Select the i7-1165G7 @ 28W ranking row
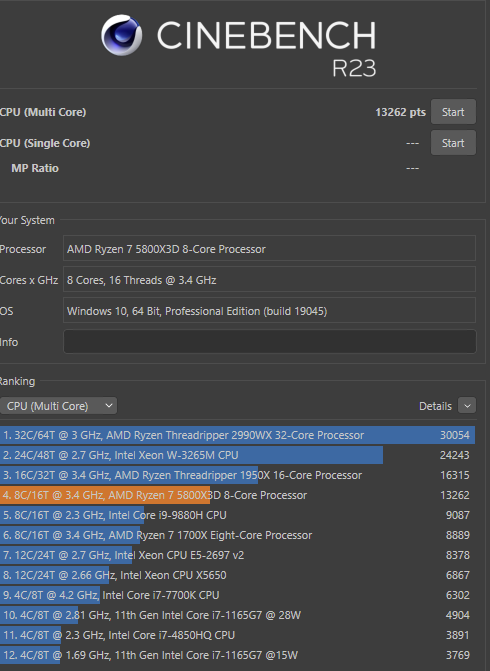Image resolution: width=490 pixels, height=671 pixels. pyautogui.click(x=238, y=615)
